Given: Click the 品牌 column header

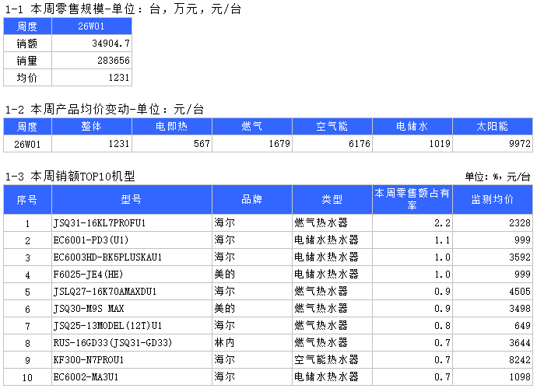Looking at the screenshot, I should point(252,200).
